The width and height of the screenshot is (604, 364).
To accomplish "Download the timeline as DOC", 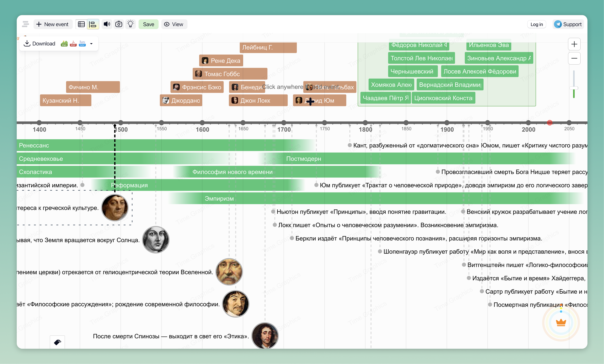I will click(x=82, y=44).
